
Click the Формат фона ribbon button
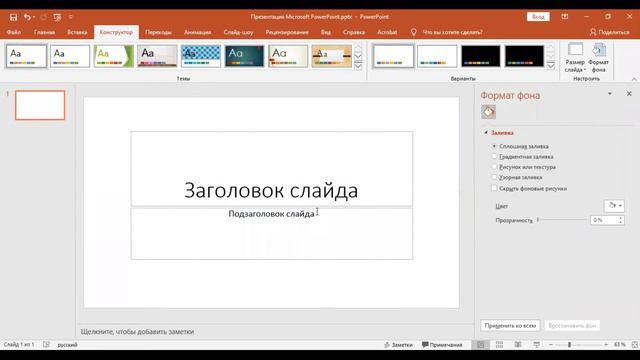click(x=598, y=58)
